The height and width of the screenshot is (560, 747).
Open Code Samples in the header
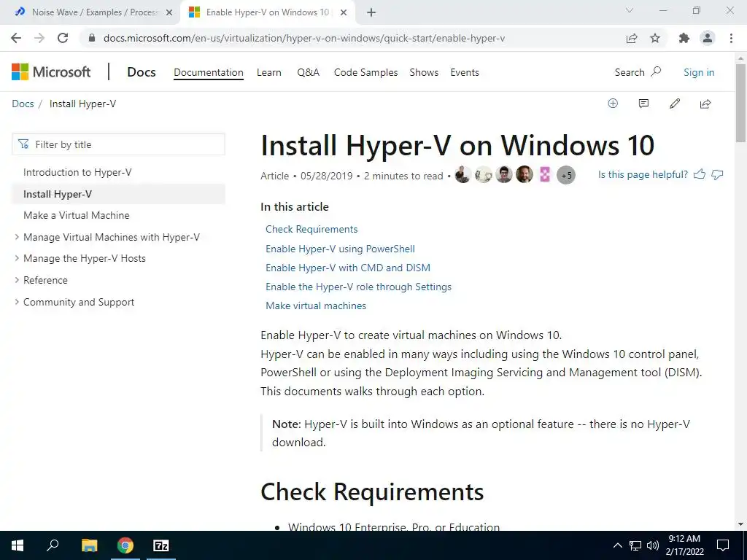(365, 72)
